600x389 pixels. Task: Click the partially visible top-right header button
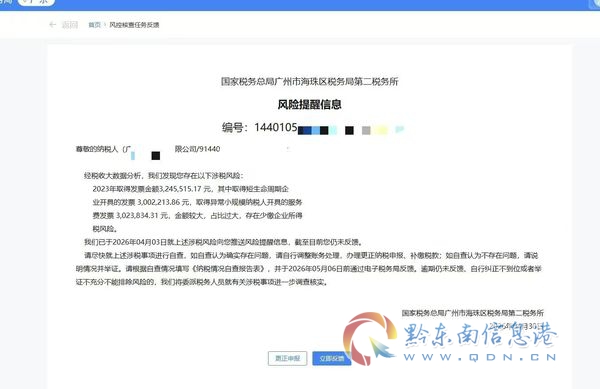594,3
